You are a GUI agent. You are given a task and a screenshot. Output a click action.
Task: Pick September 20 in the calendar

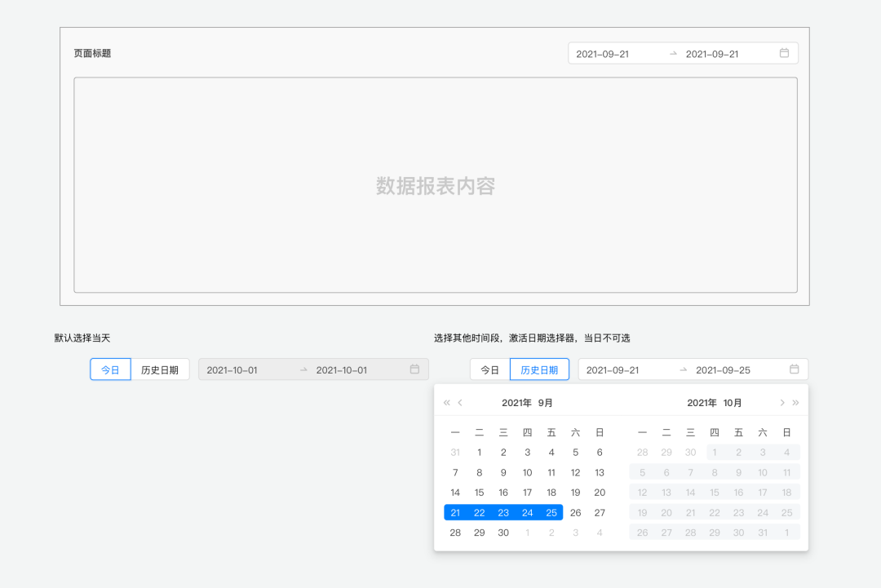600,493
